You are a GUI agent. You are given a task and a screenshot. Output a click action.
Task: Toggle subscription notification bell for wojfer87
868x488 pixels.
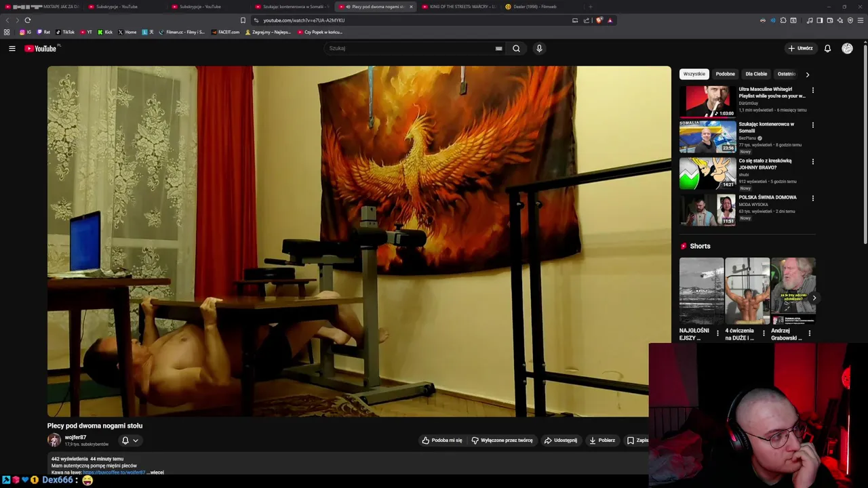click(x=130, y=441)
